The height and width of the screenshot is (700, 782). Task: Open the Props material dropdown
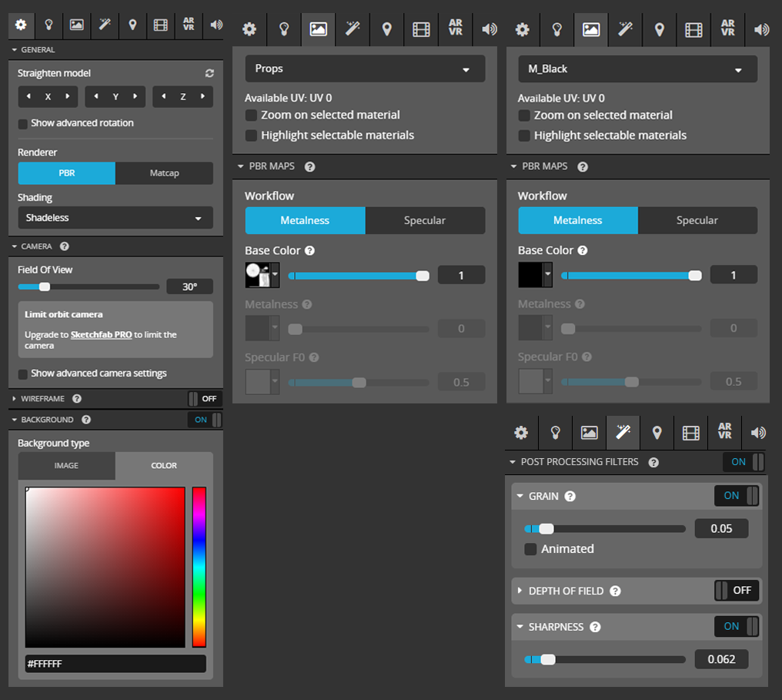[365, 69]
